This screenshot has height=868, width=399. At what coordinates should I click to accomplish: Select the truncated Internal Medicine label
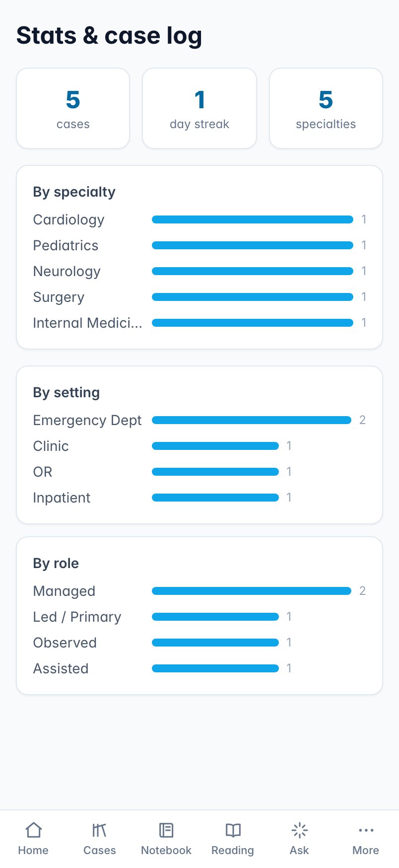(87, 323)
